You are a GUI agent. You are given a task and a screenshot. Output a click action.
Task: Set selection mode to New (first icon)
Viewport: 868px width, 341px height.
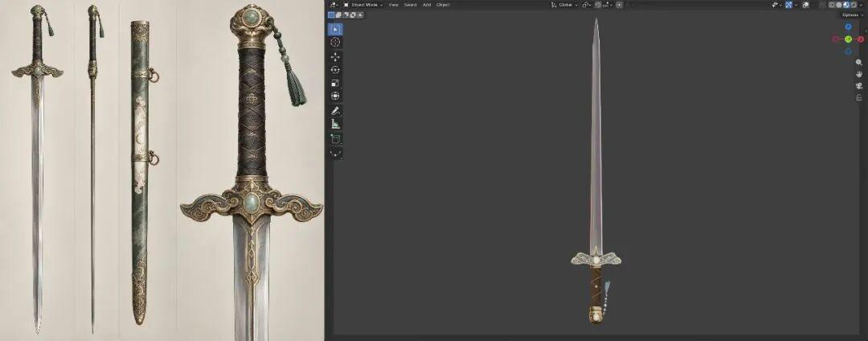331,15
